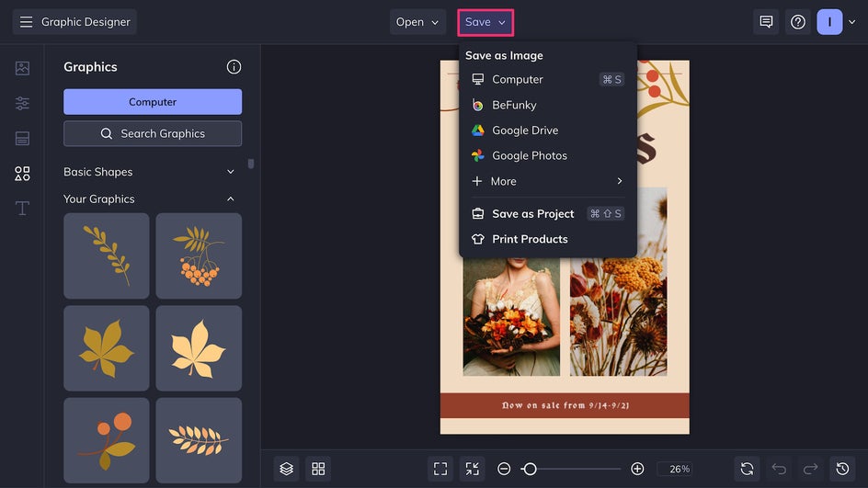
Task: Click the zoom out minus icon
Action: click(504, 469)
